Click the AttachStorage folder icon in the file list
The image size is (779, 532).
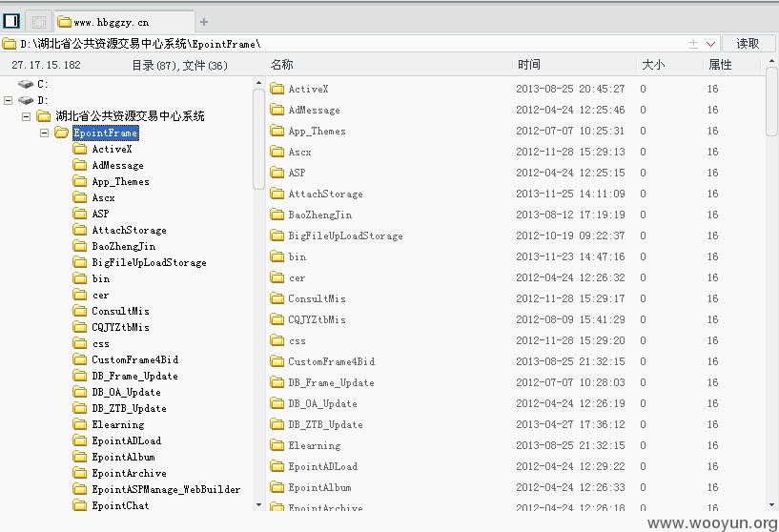[277, 194]
